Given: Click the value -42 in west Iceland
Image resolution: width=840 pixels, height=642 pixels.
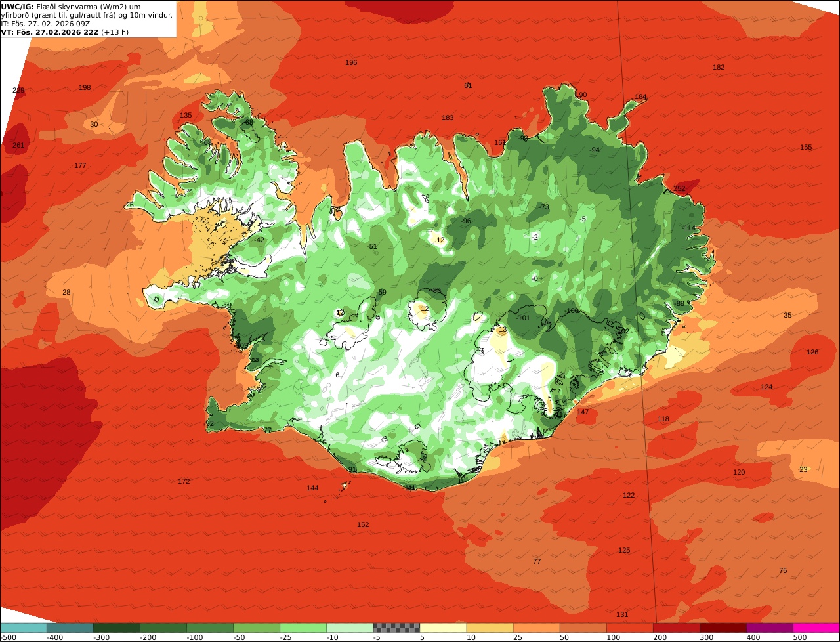Looking at the screenshot, I should (259, 240).
